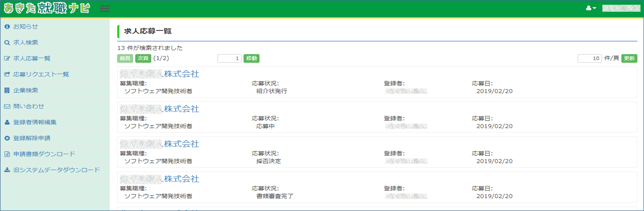This screenshot has width=644, height=211.
Task: Click the 登録者情報編集 person icon
Action: (x=7, y=122)
